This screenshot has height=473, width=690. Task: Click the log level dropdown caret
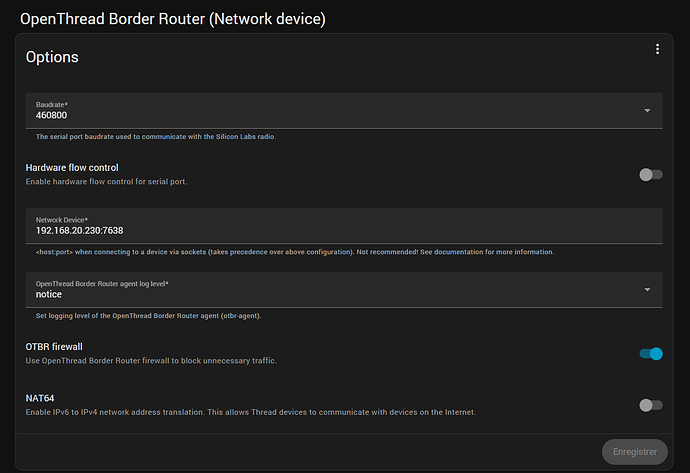(x=647, y=289)
